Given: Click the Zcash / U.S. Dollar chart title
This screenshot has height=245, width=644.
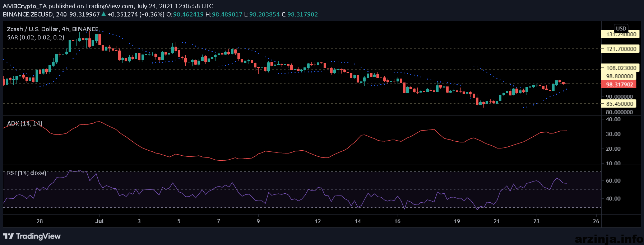Looking at the screenshot, I should pyautogui.click(x=52, y=29).
